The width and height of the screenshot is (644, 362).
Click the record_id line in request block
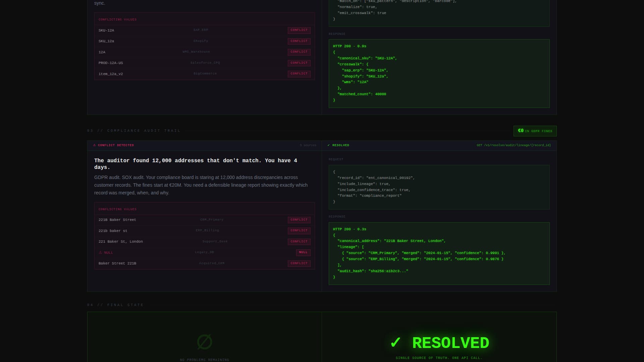[x=376, y=178]
